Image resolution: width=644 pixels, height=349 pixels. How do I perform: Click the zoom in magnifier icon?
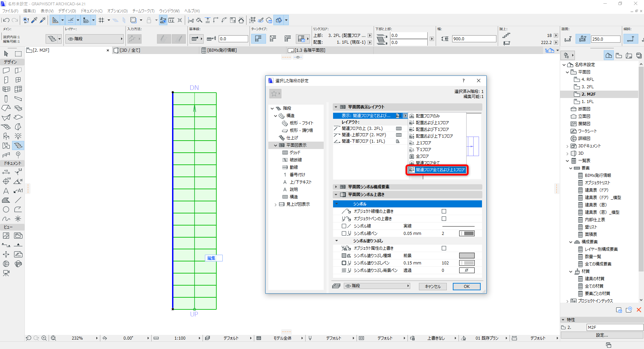(44, 338)
